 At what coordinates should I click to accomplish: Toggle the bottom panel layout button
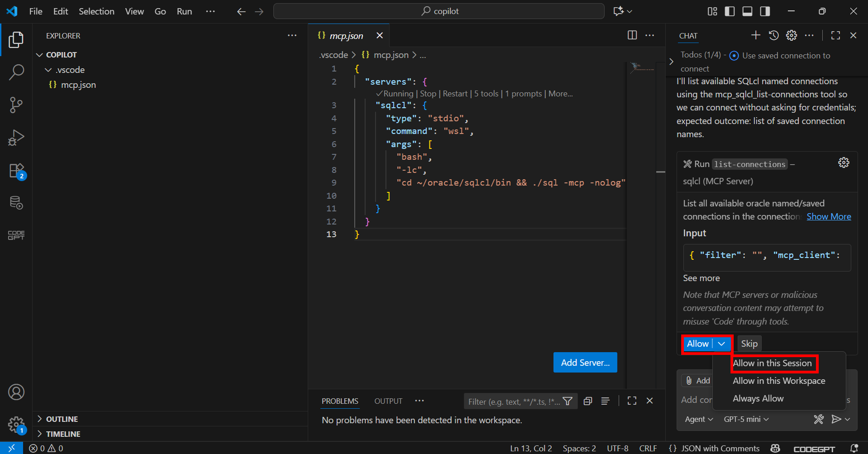pyautogui.click(x=747, y=11)
